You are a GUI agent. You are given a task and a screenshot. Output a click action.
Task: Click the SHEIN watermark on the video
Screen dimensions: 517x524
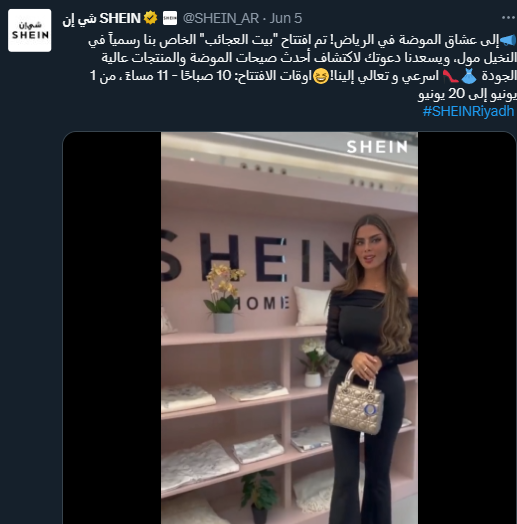377,147
